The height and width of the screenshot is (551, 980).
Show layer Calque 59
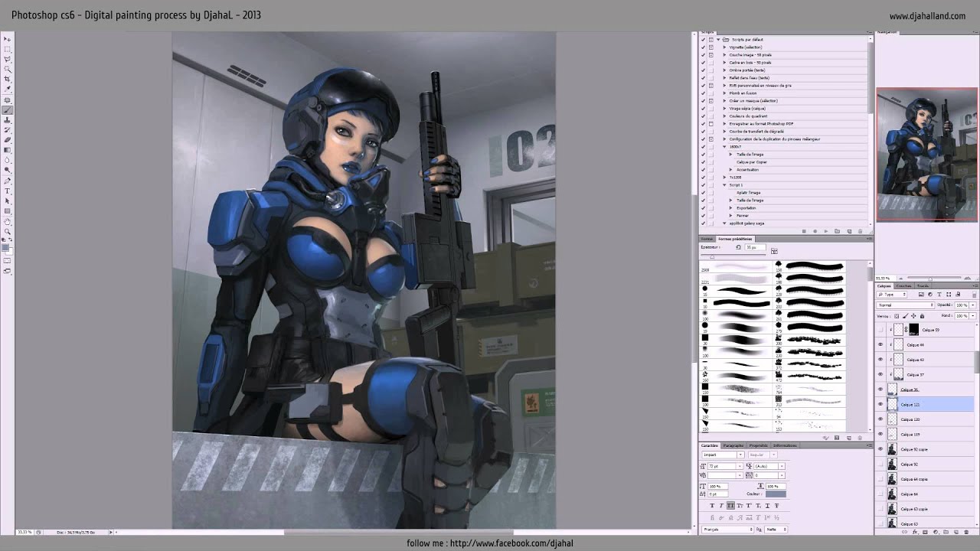point(880,330)
